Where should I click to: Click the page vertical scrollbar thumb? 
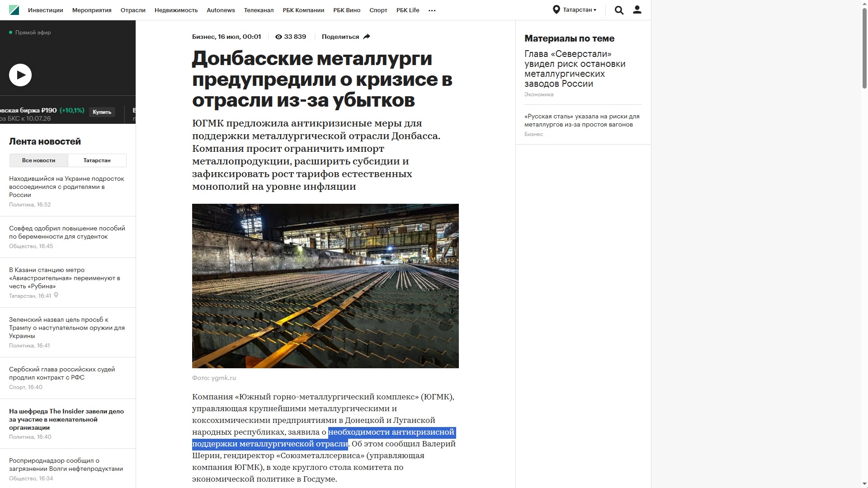(x=864, y=48)
